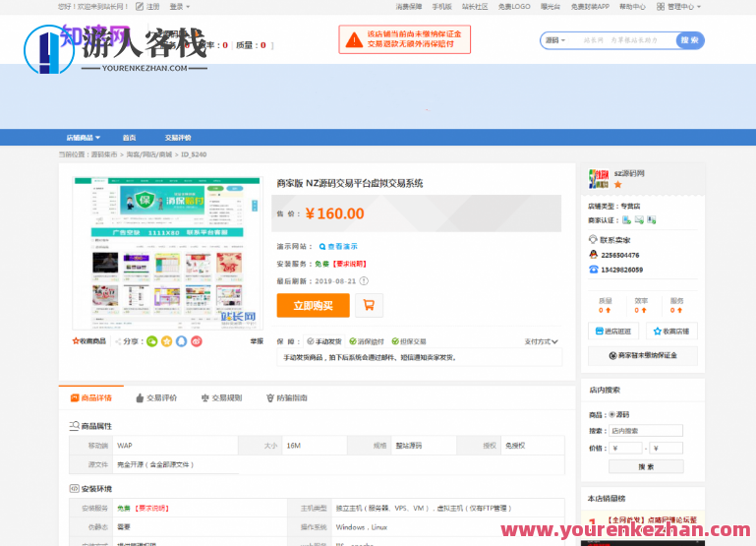The height and width of the screenshot is (546, 756).
Task: Open the 手机版 mobile version link
Action: pos(441,6)
